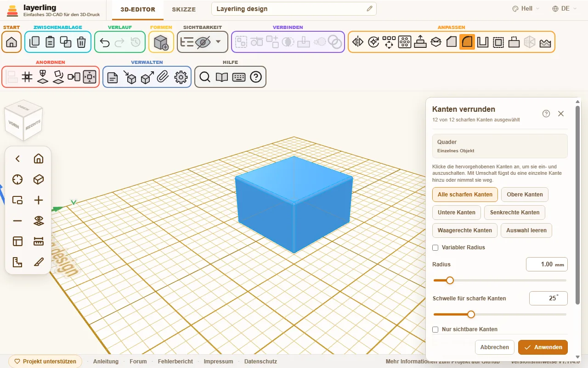This screenshot has height=368, width=588.
Task: Open the grid snap icon in Anordnen
Action: point(28,77)
